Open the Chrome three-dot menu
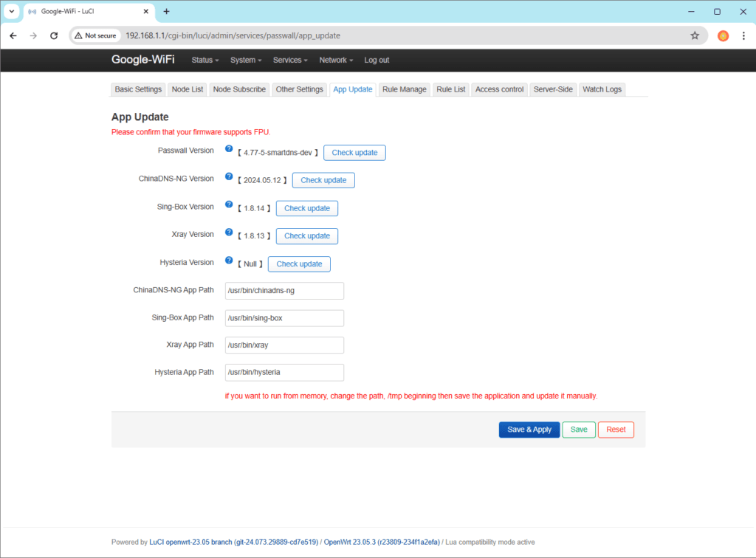 743,35
